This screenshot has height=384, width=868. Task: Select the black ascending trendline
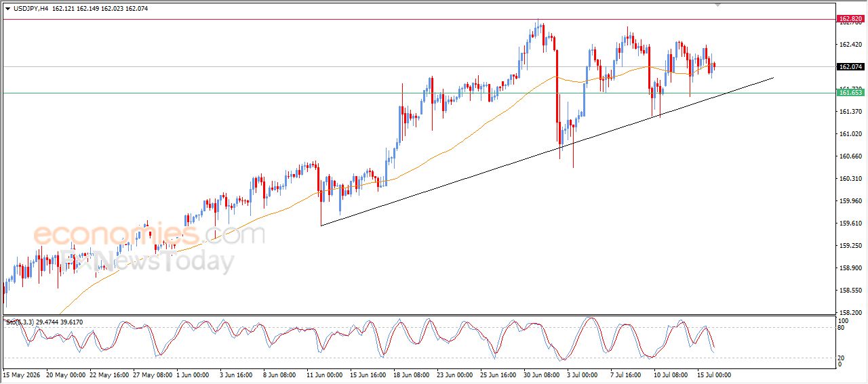pos(547,151)
